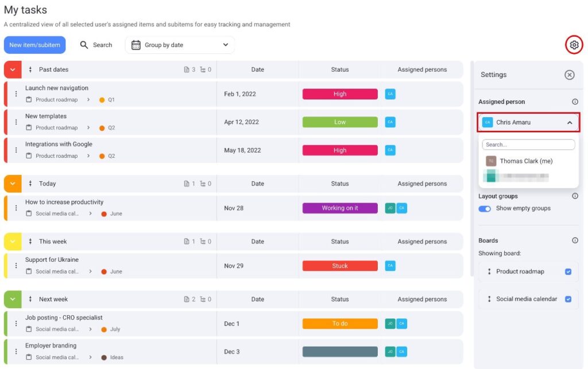The height and width of the screenshot is (369, 588).
Task: Close the Settings panel
Action: click(569, 75)
